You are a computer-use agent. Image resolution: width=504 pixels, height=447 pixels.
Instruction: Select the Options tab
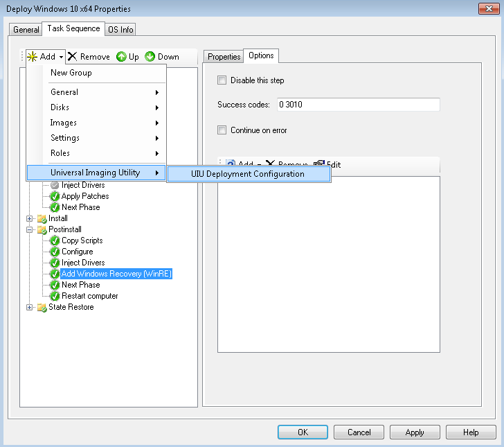(261, 55)
